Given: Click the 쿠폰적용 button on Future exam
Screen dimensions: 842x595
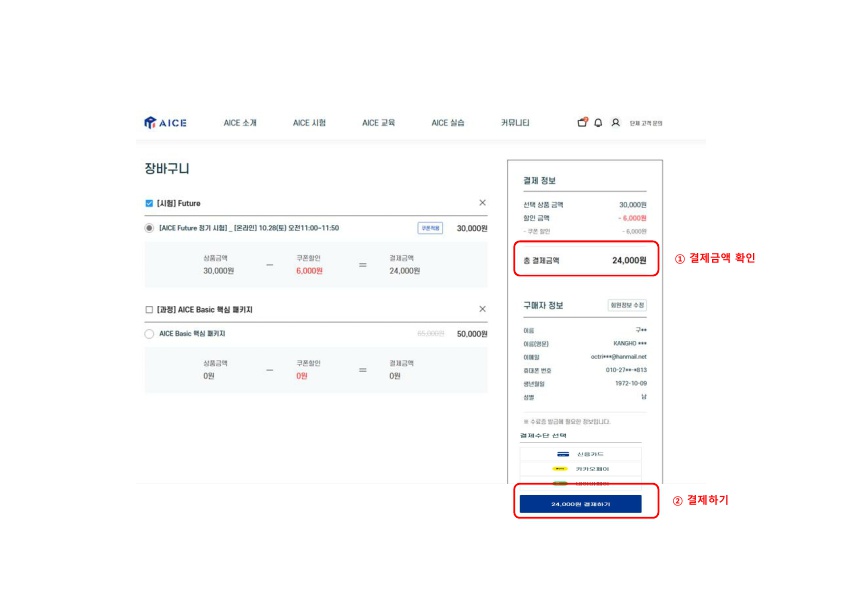Looking at the screenshot, I should 430,228.
